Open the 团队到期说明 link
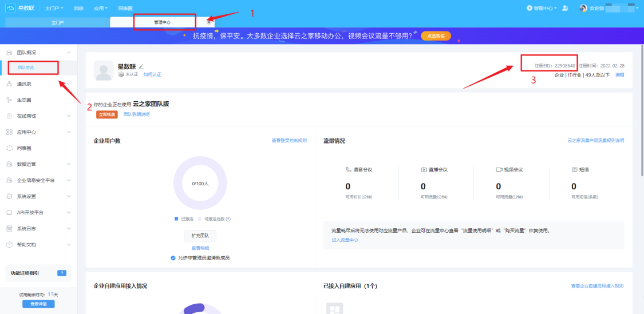The height and width of the screenshot is (314, 644). 136,114
